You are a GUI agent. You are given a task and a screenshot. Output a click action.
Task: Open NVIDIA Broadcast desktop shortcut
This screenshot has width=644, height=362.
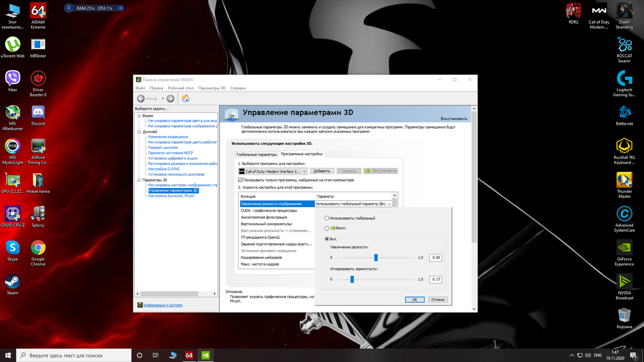coord(624,287)
